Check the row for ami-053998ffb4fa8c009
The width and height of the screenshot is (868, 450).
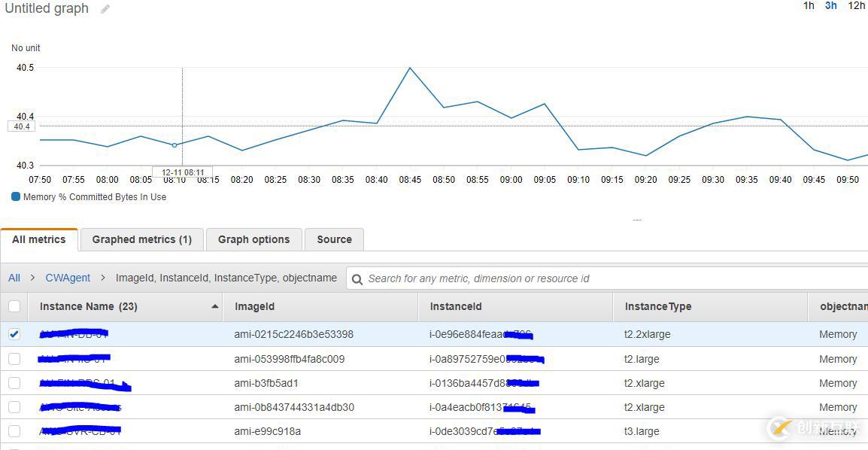(14, 359)
